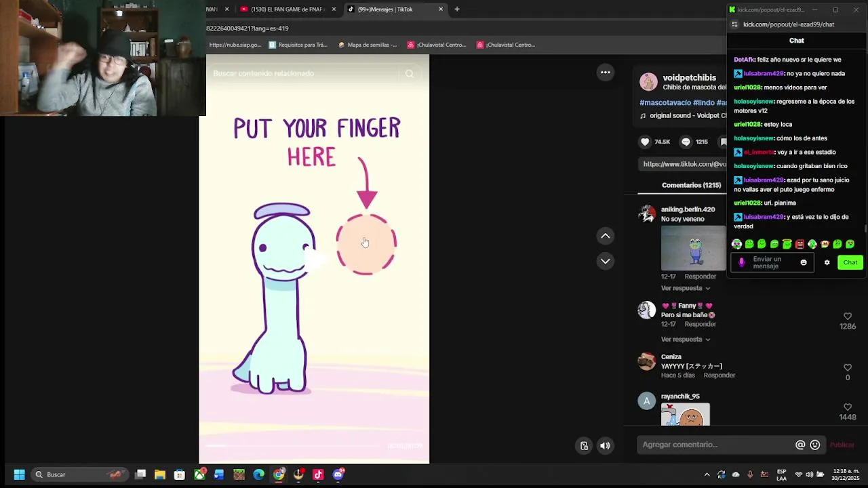
Task: Open Task View from the taskbar
Action: (x=140, y=474)
